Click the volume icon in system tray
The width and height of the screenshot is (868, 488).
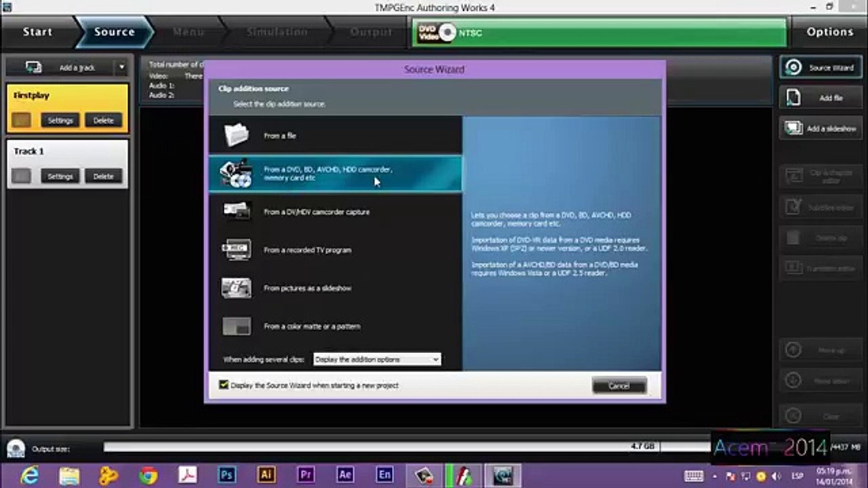pyautogui.click(x=776, y=476)
